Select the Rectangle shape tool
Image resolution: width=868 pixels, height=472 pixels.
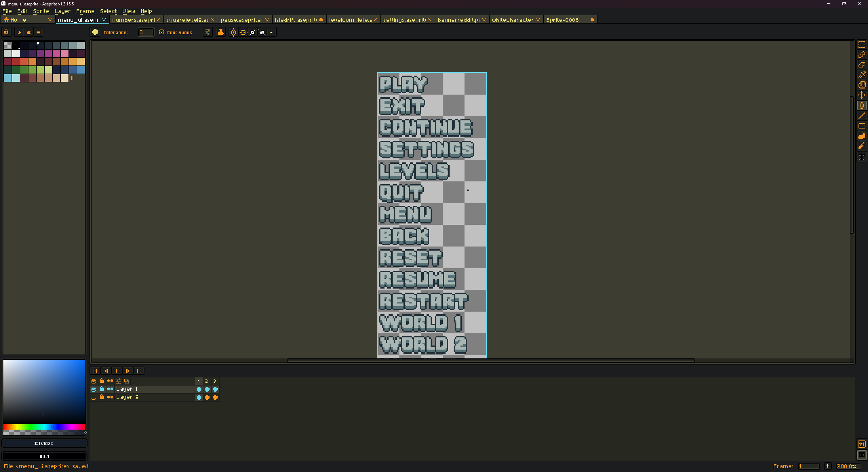[862, 126]
